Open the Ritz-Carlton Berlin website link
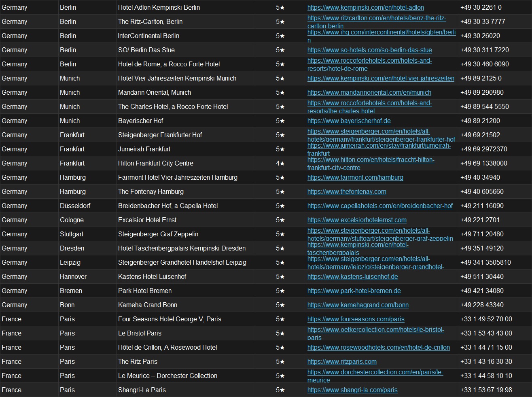The height and width of the screenshot is (397, 532). (377, 22)
